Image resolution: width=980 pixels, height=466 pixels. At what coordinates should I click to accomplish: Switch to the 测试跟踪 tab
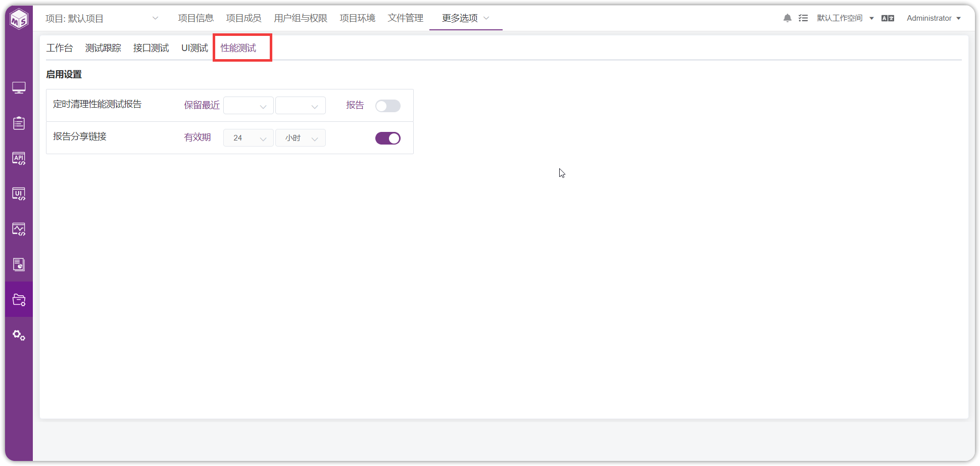103,48
